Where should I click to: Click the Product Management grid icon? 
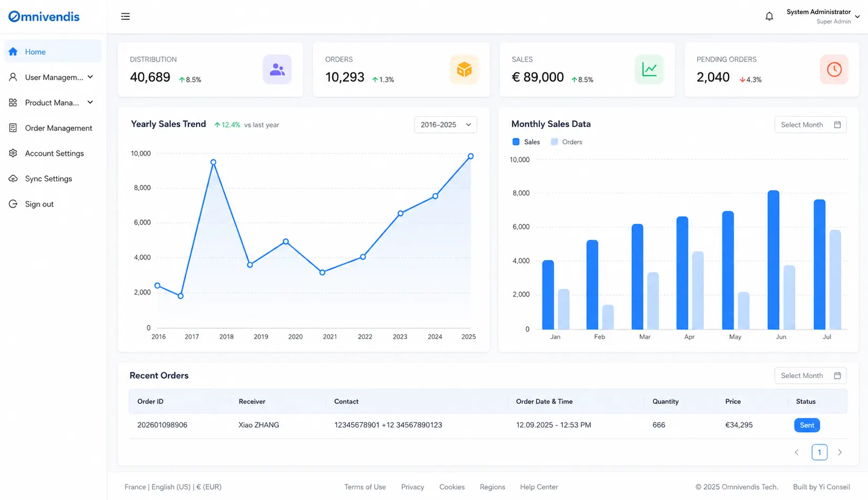coord(13,102)
